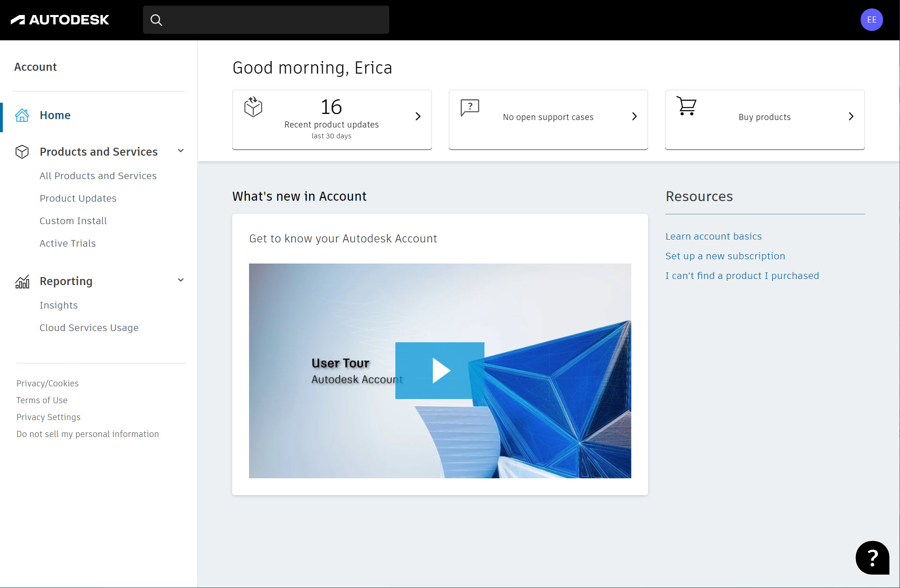
Task: Open the EE user profile avatar
Action: pyautogui.click(x=872, y=20)
